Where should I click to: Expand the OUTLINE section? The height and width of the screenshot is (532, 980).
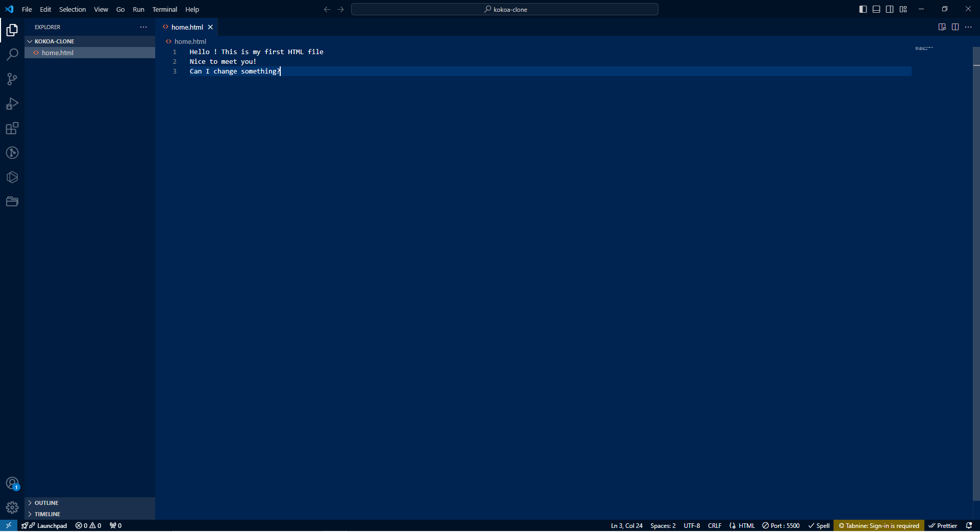coord(90,503)
